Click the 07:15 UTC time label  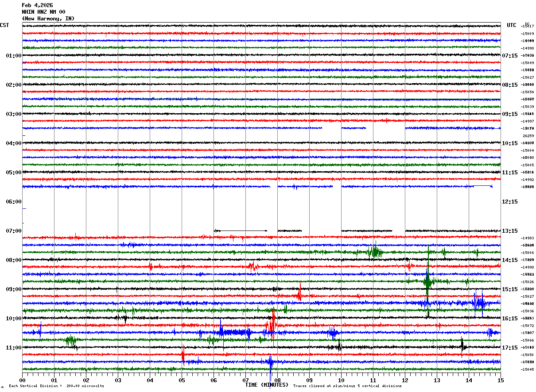tap(510, 56)
